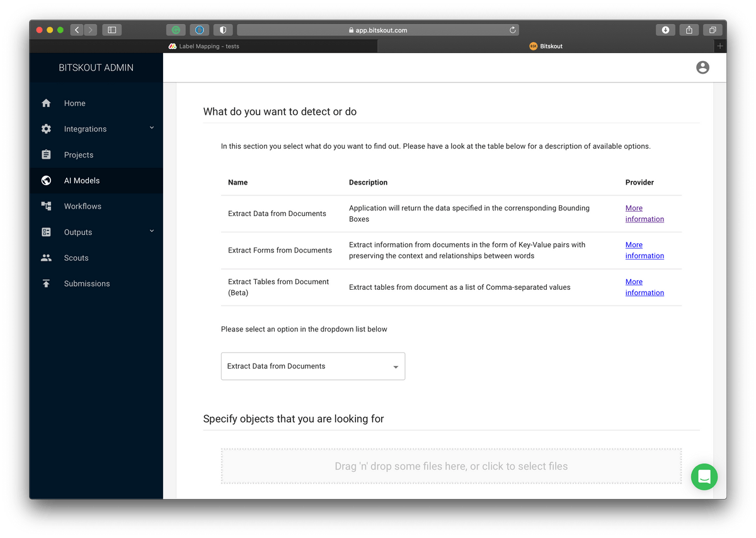Click the Home house icon in sidebar
This screenshot has width=756, height=538.
click(x=46, y=103)
